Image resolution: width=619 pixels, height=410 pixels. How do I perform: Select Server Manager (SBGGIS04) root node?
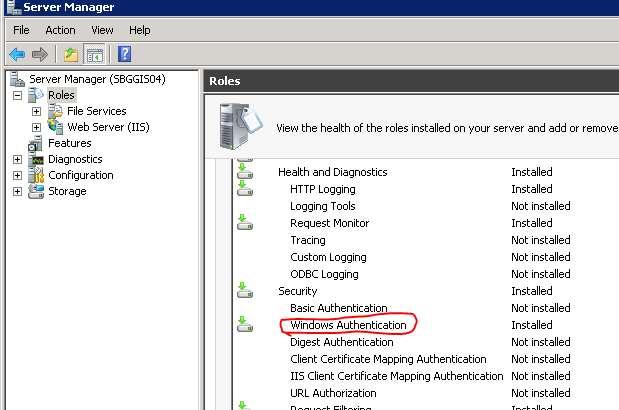click(97, 79)
